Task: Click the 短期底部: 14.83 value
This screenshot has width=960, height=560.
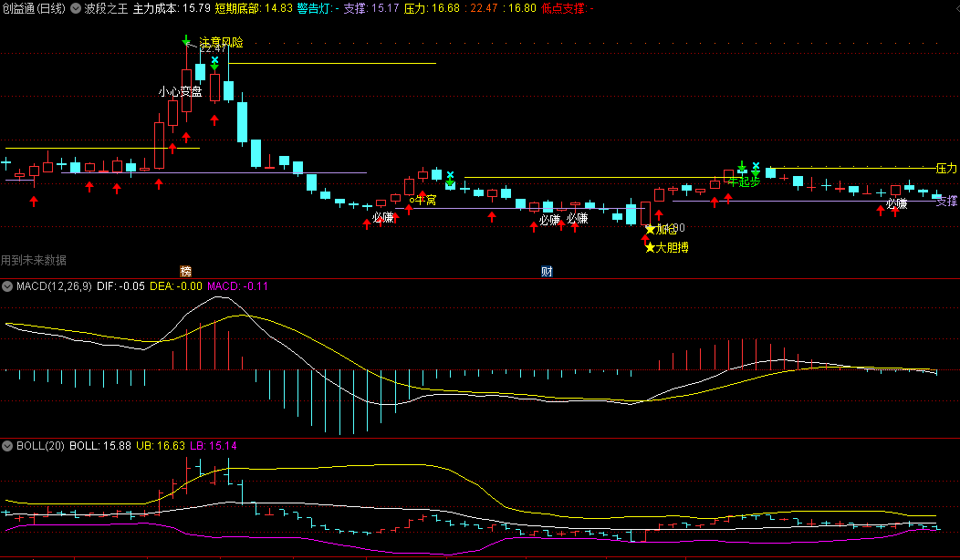Action: point(254,8)
